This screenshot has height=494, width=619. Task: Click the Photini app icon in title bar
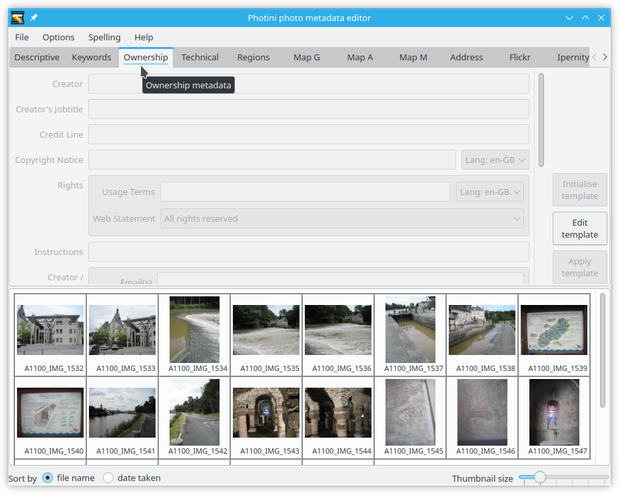(x=18, y=18)
